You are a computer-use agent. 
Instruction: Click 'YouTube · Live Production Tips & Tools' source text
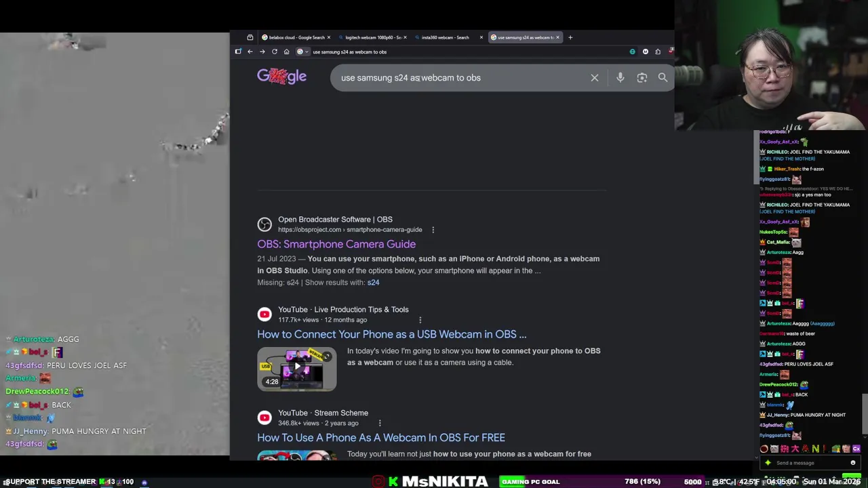coord(343,310)
